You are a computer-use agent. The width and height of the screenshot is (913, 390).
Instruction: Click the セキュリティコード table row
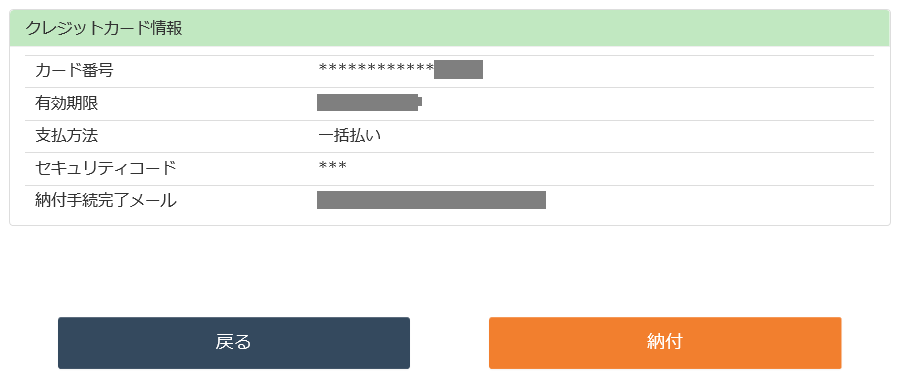coord(450,169)
